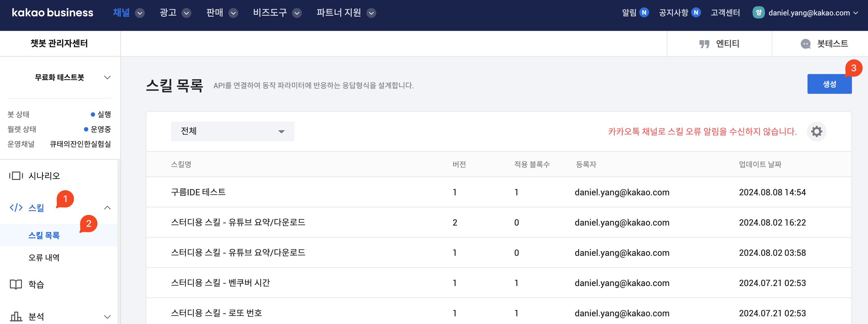
Task: Open the 광고 top menu
Action: point(175,13)
